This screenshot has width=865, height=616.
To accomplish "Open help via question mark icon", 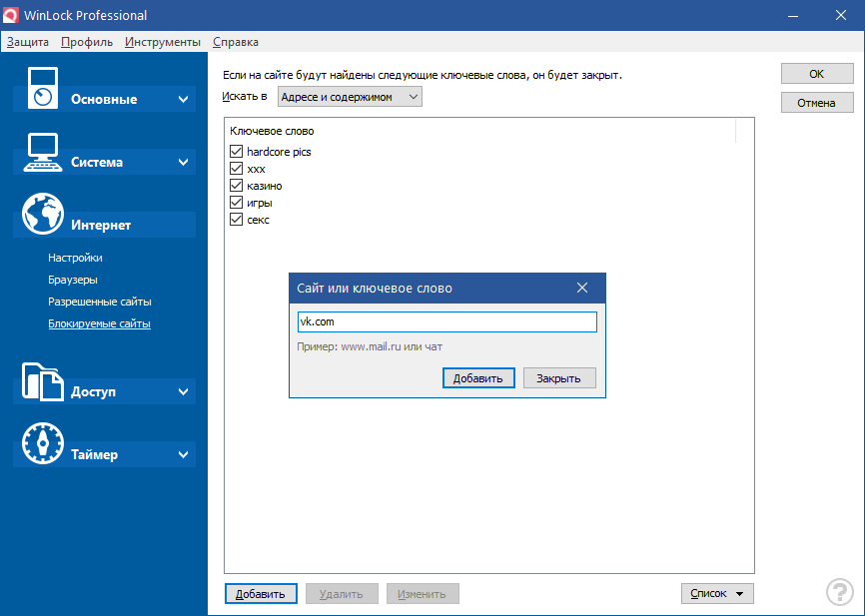I will (840, 592).
